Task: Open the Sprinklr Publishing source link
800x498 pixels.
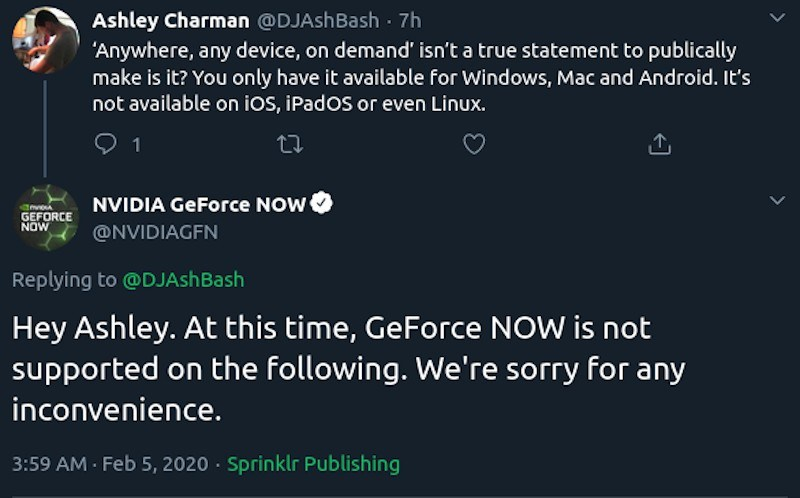Action: tap(313, 464)
